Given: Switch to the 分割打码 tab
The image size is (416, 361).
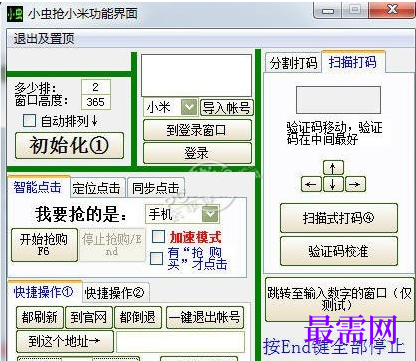Looking at the screenshot, I should 293,63.
